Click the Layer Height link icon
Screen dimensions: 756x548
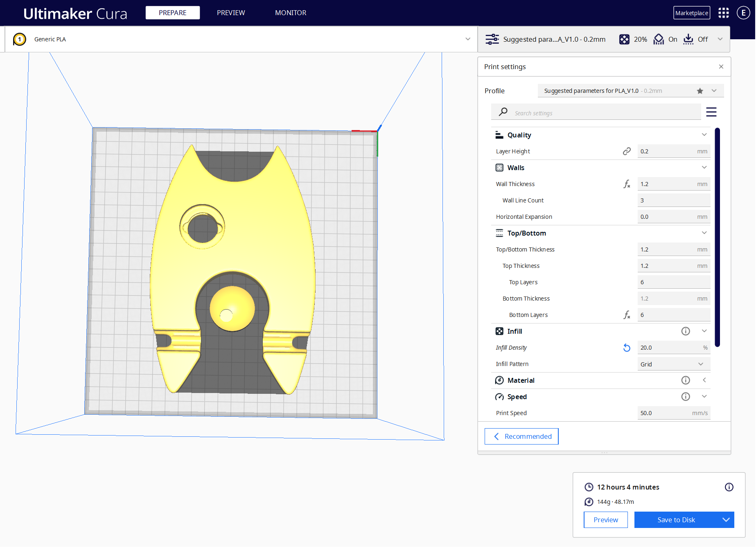pos(626,151)
